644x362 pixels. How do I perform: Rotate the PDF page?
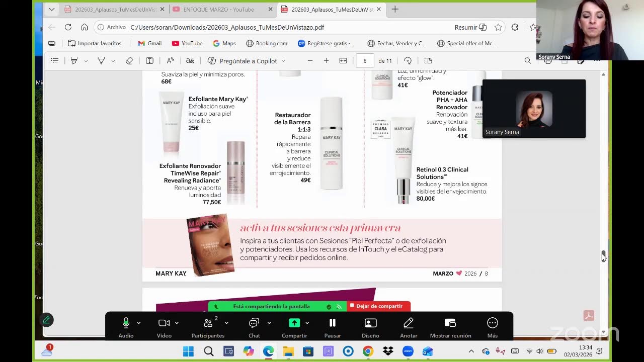[408, 61]
